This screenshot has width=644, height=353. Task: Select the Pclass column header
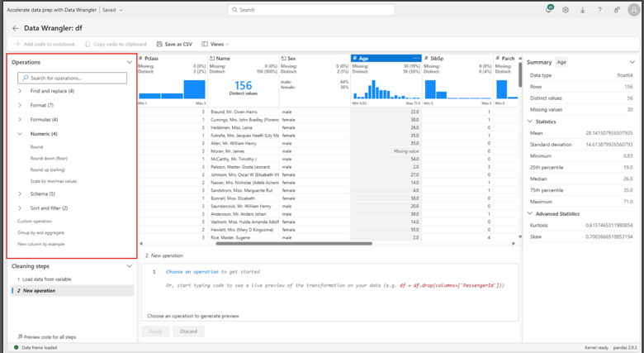pos(173,59)
